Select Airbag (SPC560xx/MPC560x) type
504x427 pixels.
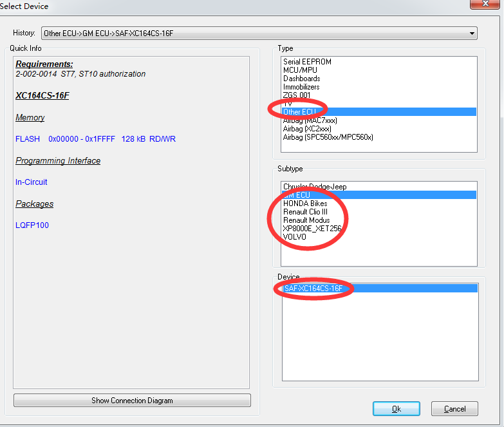(328, 137)
